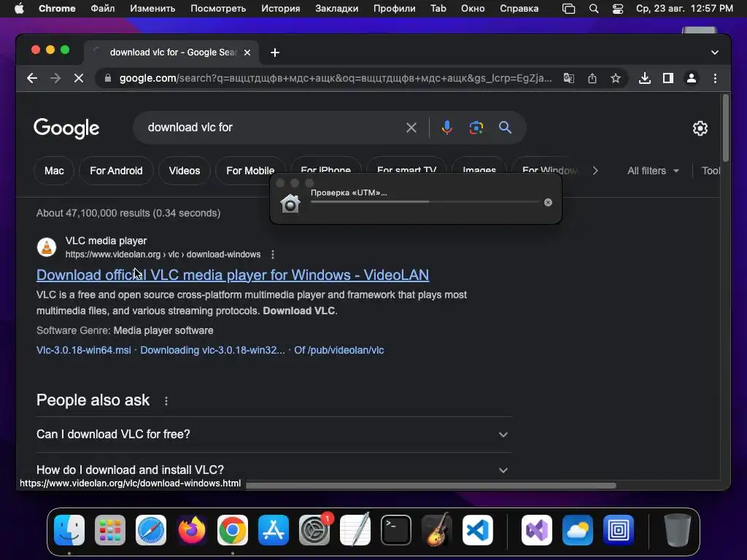Open Google quick settings gear

coord(700,128)
